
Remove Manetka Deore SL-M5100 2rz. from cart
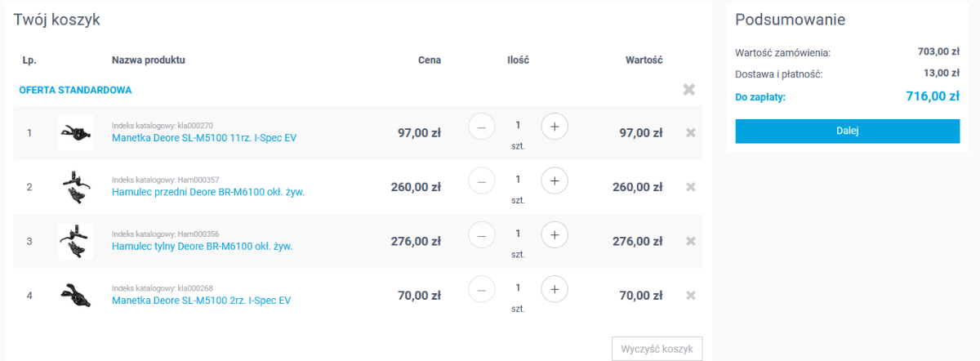690,296
